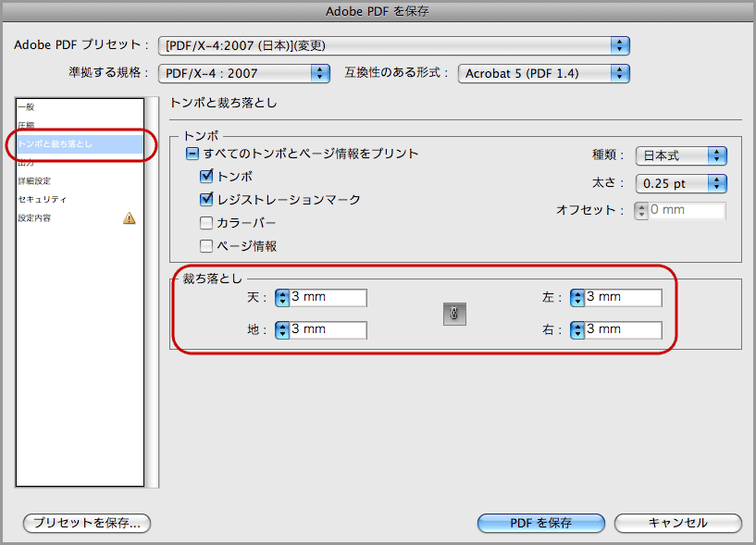Open the 種類 dropdown showing 日本式
756x545 pixels.
point(681,155)
